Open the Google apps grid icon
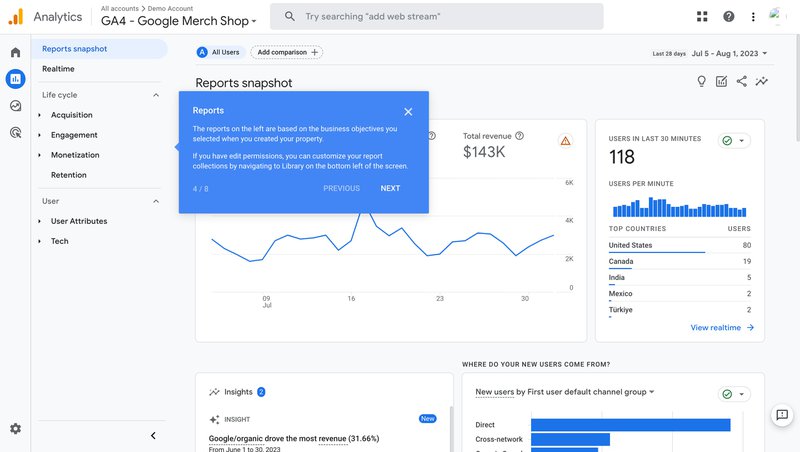 (703, 17)
